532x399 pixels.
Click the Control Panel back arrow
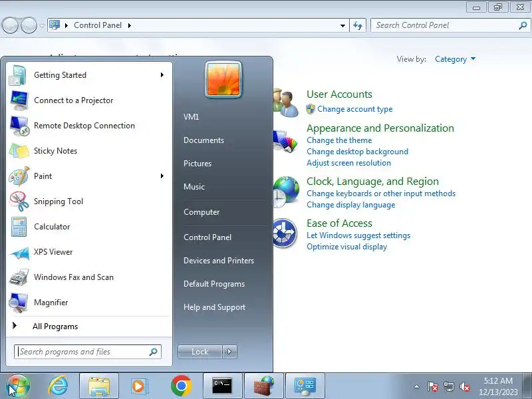pos(10,25)
